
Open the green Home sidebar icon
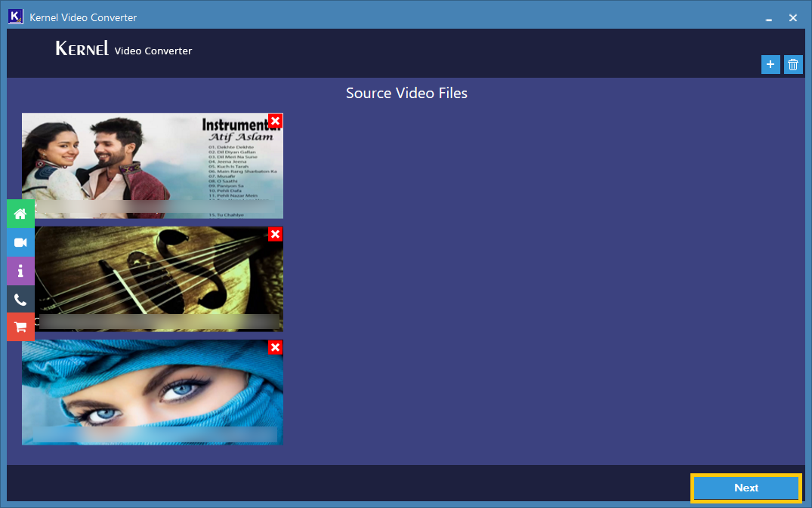pos(20,214)
